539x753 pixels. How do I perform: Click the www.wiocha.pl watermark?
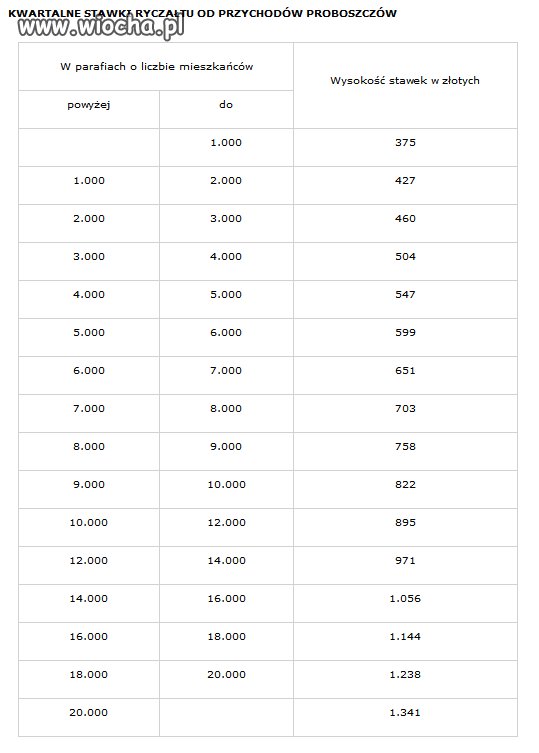pyautogui.click(x=101, y=28)
